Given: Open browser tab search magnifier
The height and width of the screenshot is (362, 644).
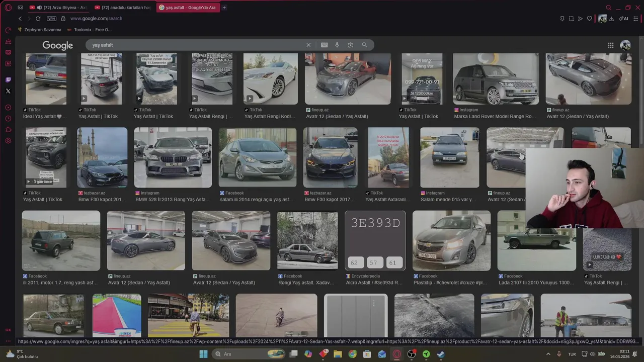Looking at the screenshot, I should pyautogui.click(x=608, y=8).
